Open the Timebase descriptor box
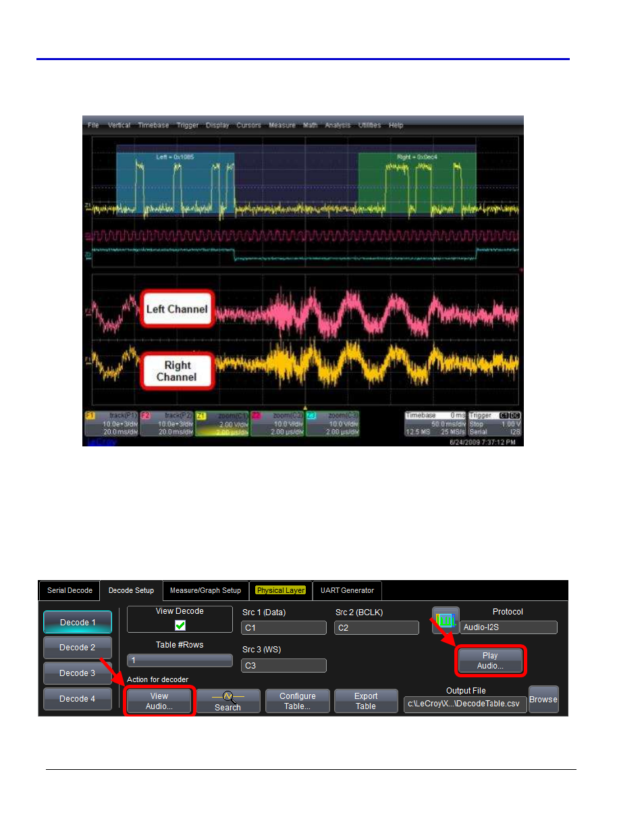This screenshot has width=644, height=834. 435,424
